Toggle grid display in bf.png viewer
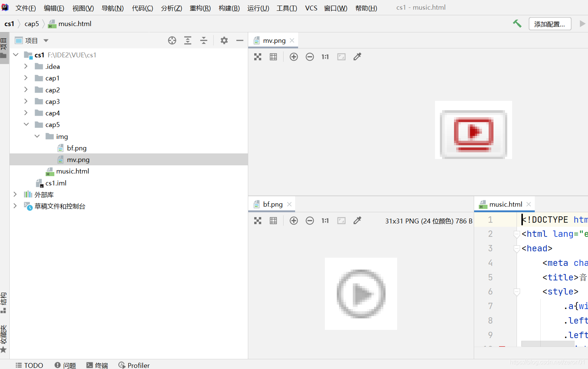588x369 pixels. tap(273, 221)
